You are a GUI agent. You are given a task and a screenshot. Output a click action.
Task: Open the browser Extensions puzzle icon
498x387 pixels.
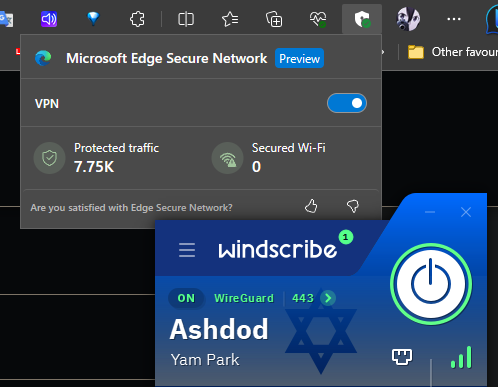pyautogui.click(x=137, y=19)
